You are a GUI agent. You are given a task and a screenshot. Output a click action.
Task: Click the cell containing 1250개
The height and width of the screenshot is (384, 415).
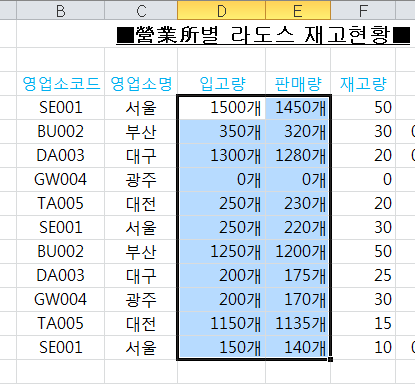(221, 251)
